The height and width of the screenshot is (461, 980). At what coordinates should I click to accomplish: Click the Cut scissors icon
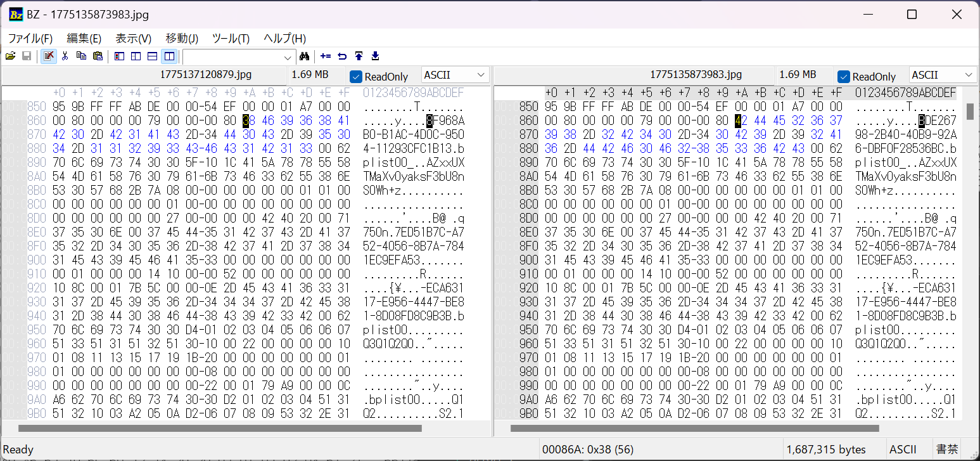coord(65,56)
